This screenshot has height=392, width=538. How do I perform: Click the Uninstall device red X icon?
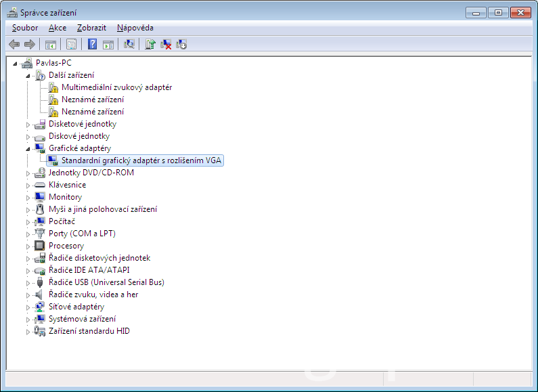point(166,44)
